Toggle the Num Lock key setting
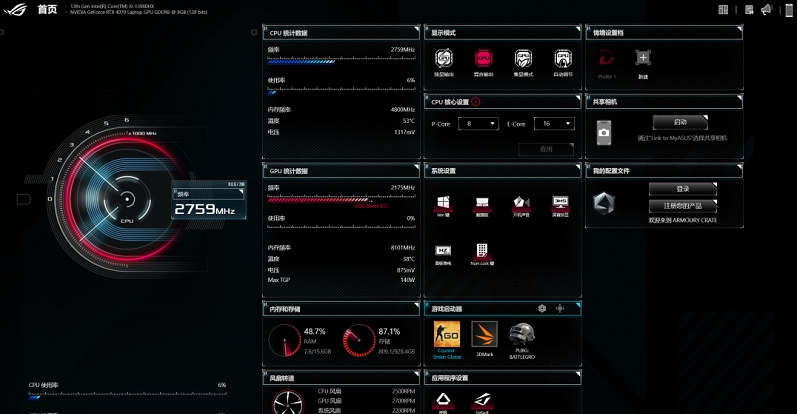 (x=482, y=252)
